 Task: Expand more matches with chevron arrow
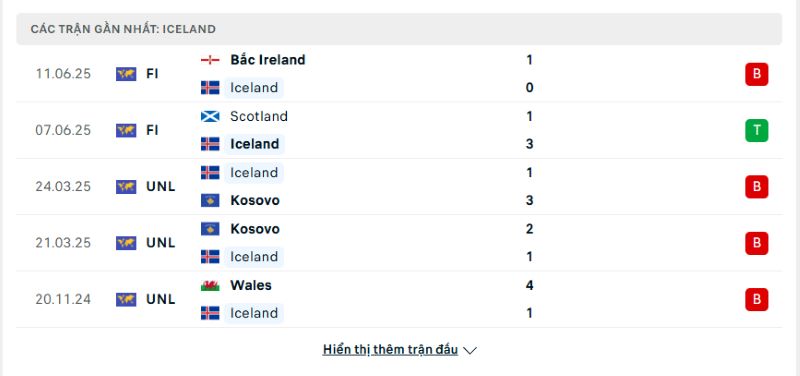tap(470, 350)
